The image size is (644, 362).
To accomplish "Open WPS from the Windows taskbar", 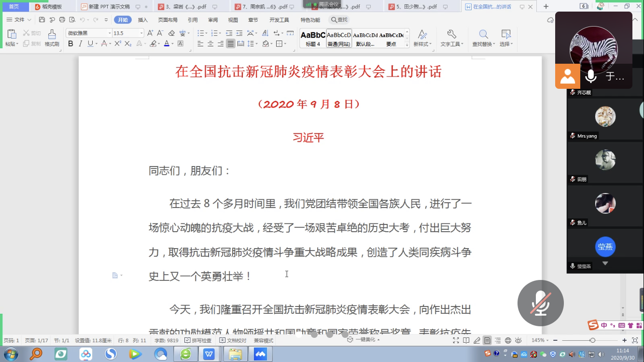I will pos(209,354).
